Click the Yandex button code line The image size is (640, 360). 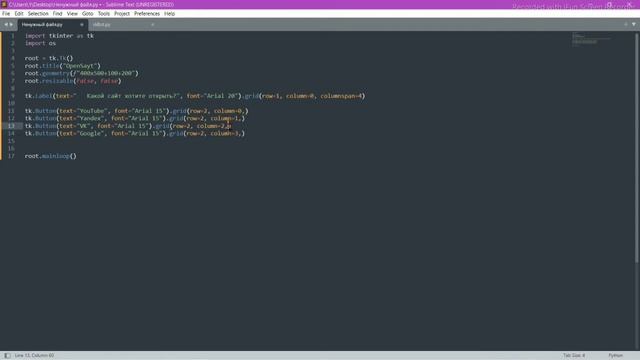pyautogui.click(x=135, y=118)
